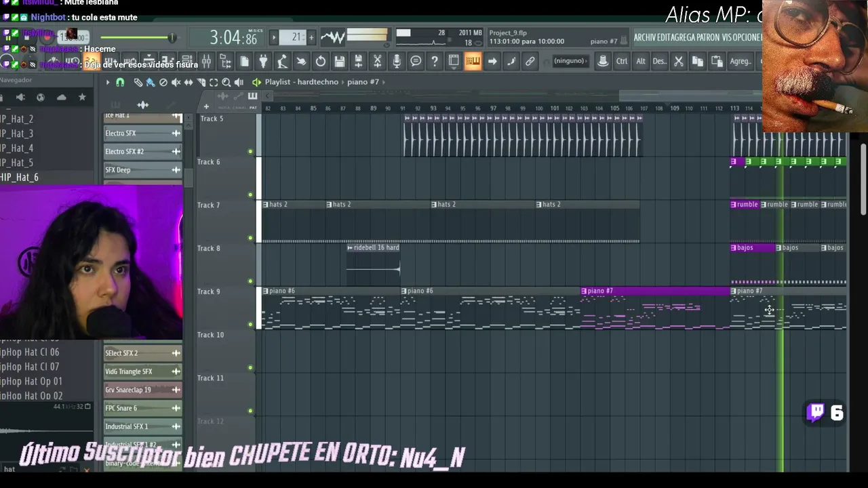Click bar 101 on the timeline ruler
Screen dimensions: 868x488
point(555,108)
